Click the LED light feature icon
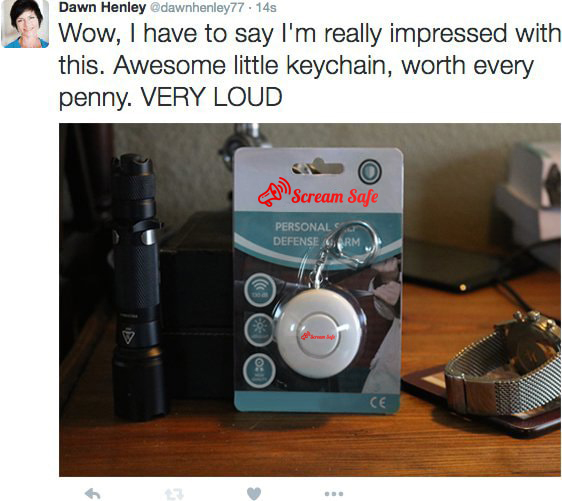The image size is (562, 501). point(259,329)
